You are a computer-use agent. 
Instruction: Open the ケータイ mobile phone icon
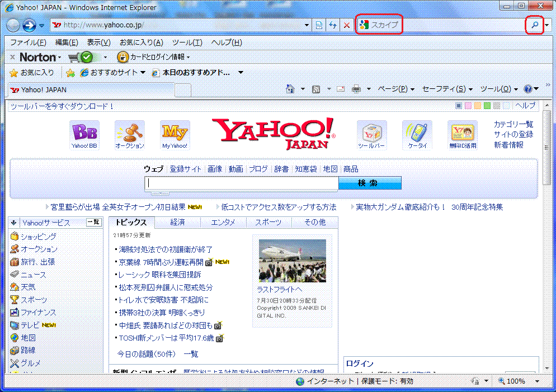click(x=417, y=135)
